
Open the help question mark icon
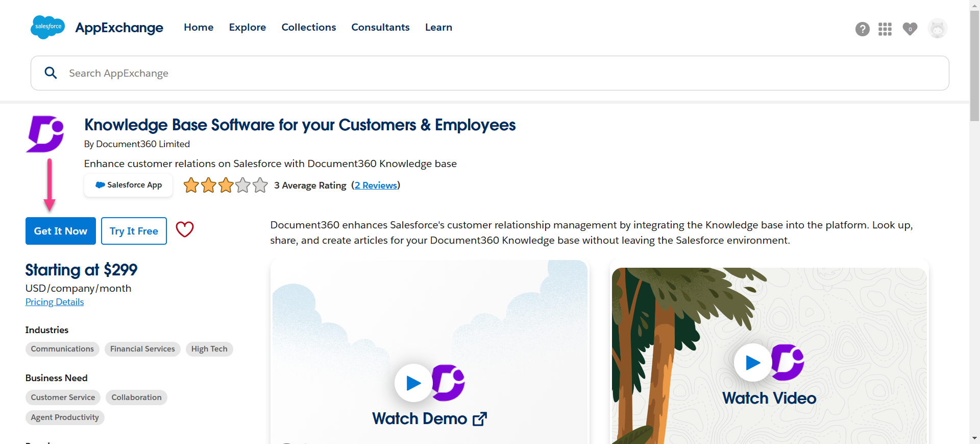click(863, 29)
